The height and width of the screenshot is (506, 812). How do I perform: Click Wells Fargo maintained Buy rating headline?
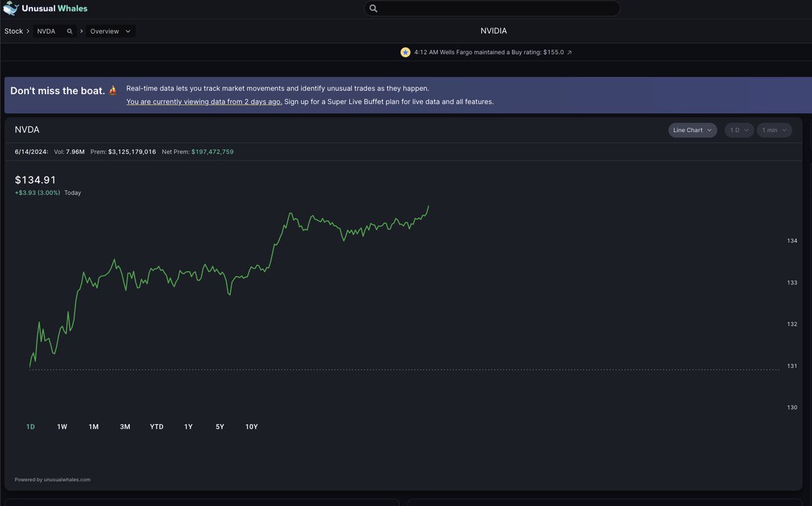489,52
